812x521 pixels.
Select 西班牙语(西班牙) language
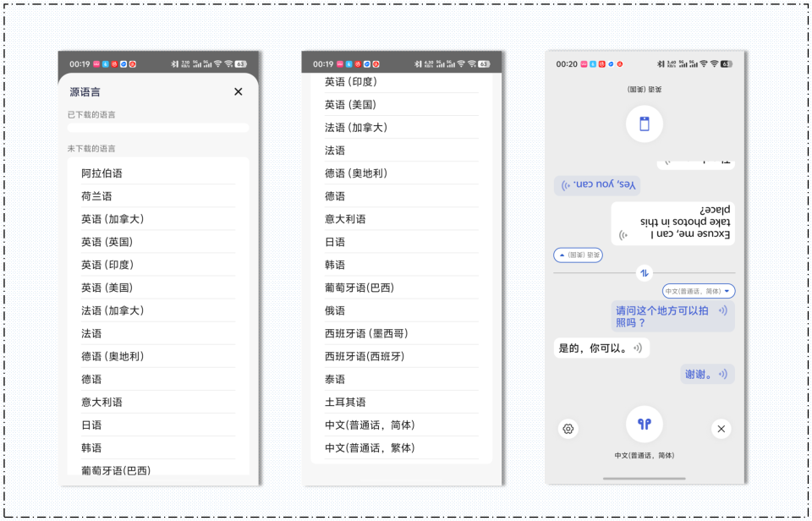coord(401,356)
